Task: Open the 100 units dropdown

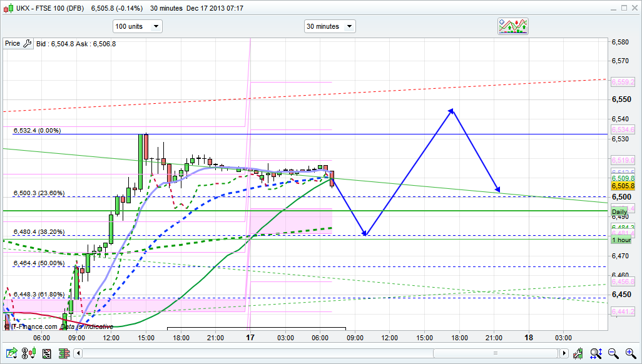Action: tap(137, 26)
